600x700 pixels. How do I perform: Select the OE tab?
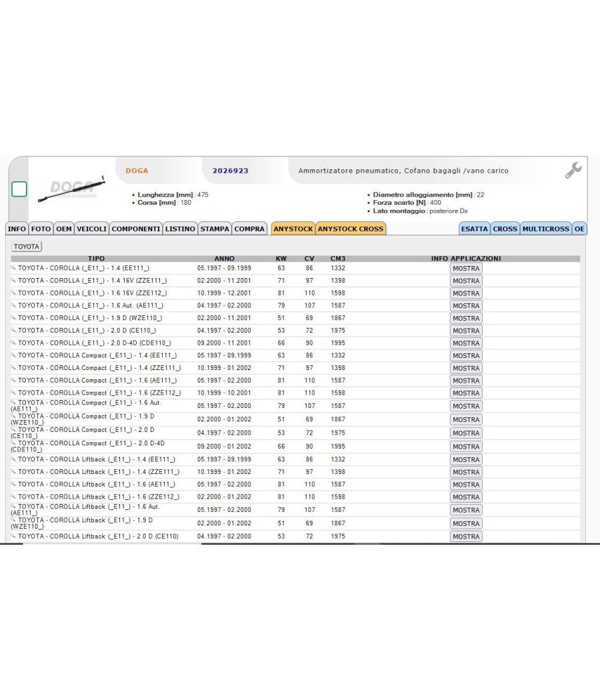579,229
